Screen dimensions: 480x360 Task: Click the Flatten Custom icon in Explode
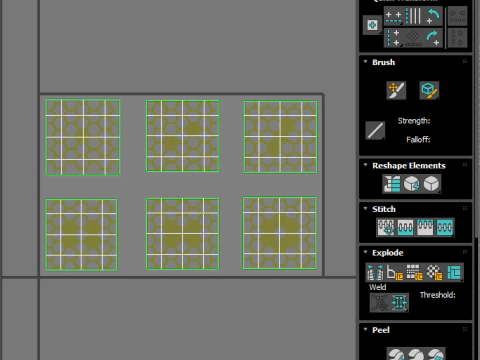tap(454, 272)
